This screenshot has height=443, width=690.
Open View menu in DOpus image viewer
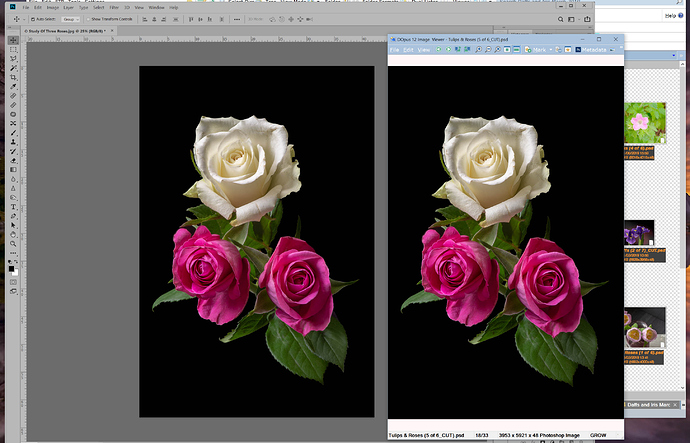click(x=423, y=50)
